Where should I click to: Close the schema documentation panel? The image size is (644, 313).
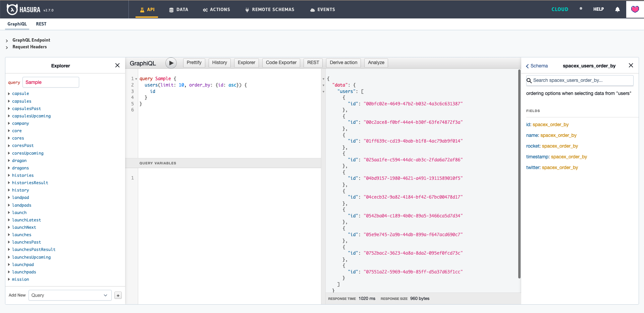pyautogui.click(x=631, y=65)
